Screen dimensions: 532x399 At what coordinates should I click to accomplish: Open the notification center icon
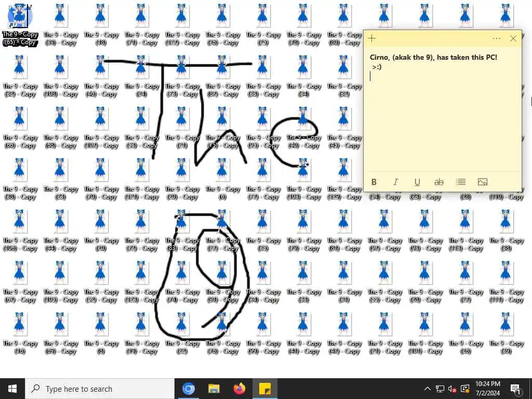(515, 389)
